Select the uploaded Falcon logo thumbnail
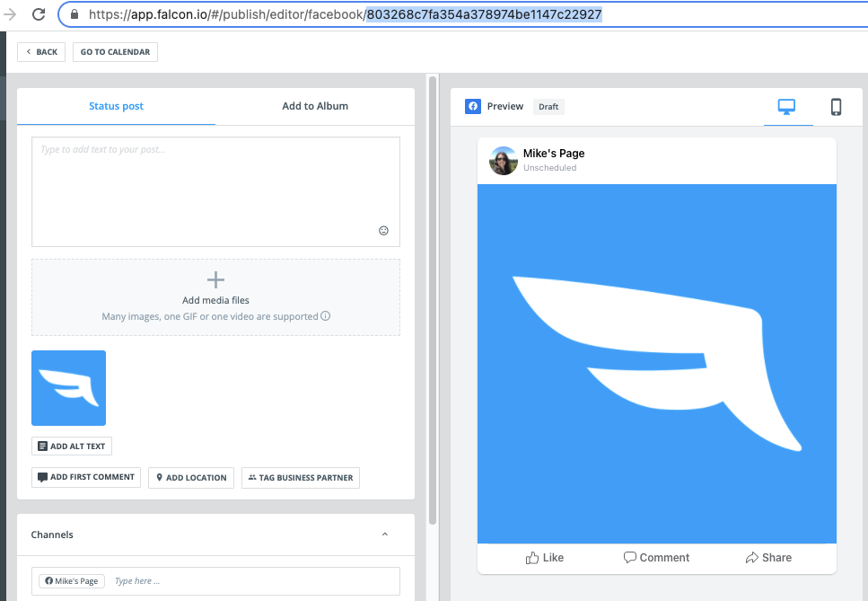The height and width of the screenshot is (601, 868). pos(68,388)
